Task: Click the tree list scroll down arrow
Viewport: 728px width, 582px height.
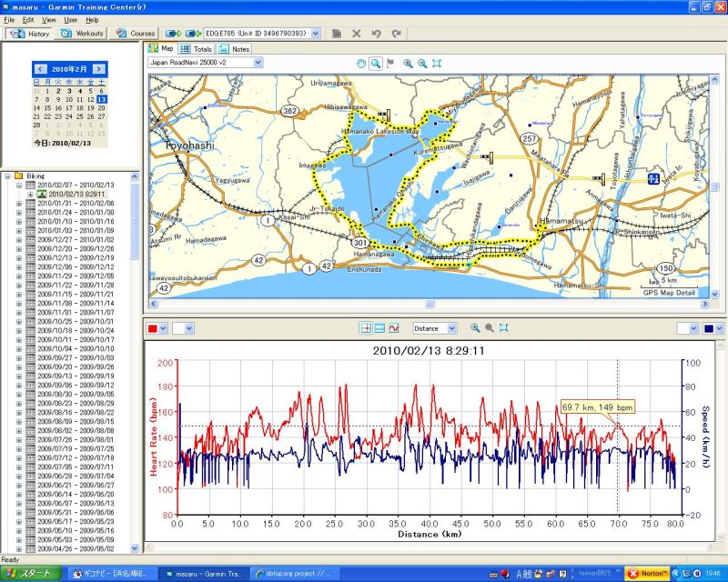Action: 135,548
